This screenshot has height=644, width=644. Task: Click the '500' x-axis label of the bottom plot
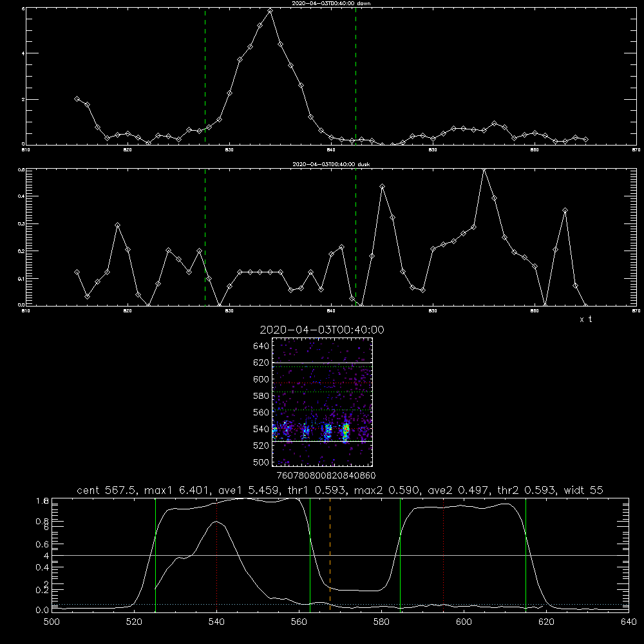coord(52,622)
